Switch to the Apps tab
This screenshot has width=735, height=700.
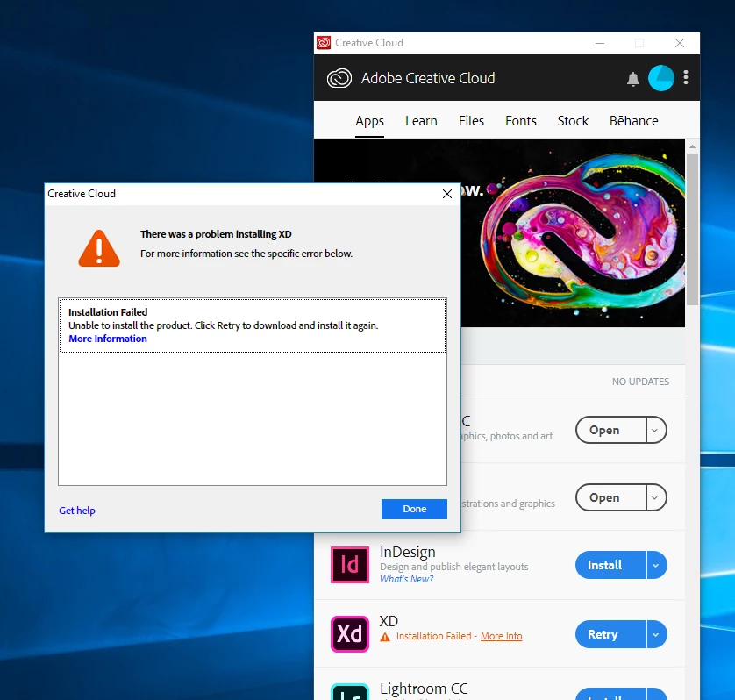point(369,121)
